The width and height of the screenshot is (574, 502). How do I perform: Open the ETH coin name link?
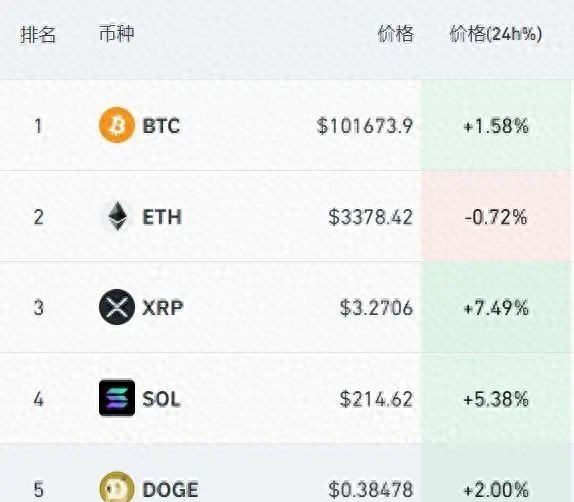click(162, 217)
